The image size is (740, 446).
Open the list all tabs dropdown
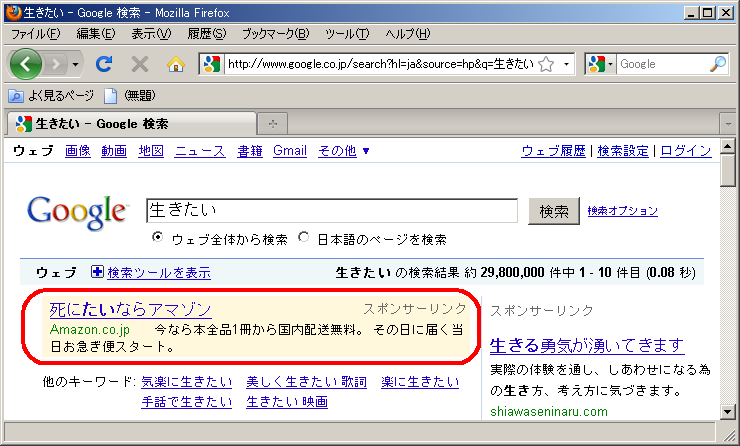728,124
